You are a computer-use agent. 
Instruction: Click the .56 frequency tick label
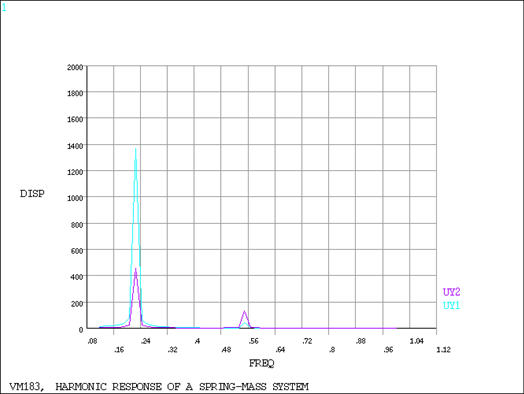(253, 341)
